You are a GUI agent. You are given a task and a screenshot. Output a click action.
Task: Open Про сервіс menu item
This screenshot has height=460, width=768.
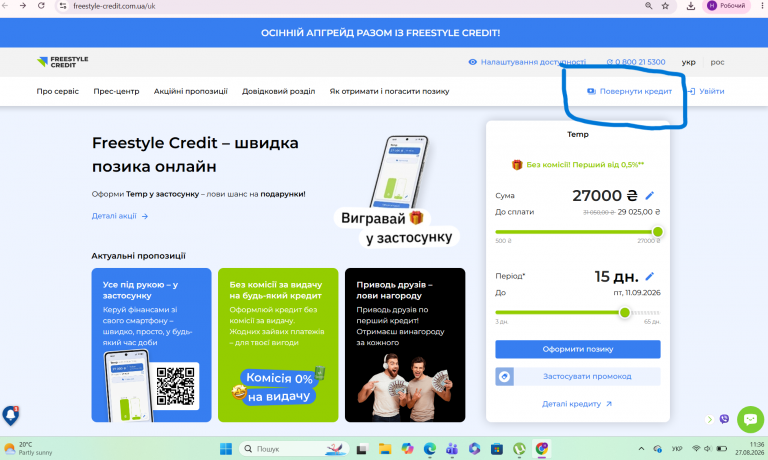click(57, 91)
